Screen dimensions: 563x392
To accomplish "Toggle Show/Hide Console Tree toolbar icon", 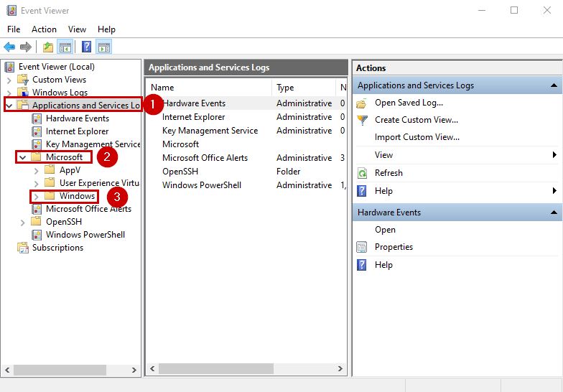I will [65, 47].
